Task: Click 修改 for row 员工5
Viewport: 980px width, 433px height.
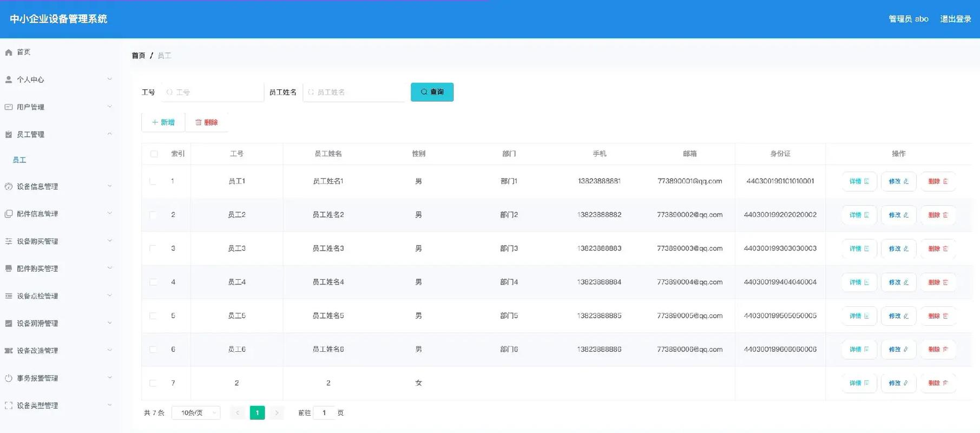Action: (898, 316)
